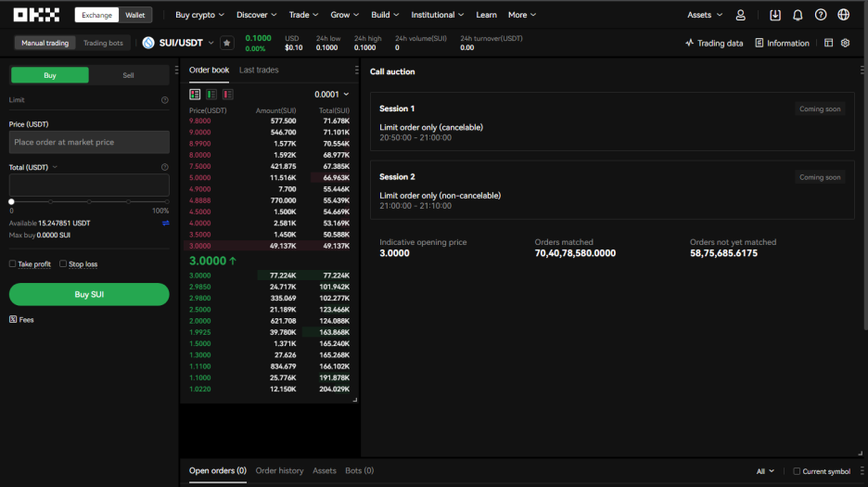Select the Buy side toggle
Image resolution: width=868 pixels, height=487 pixels.
point(50,75)
